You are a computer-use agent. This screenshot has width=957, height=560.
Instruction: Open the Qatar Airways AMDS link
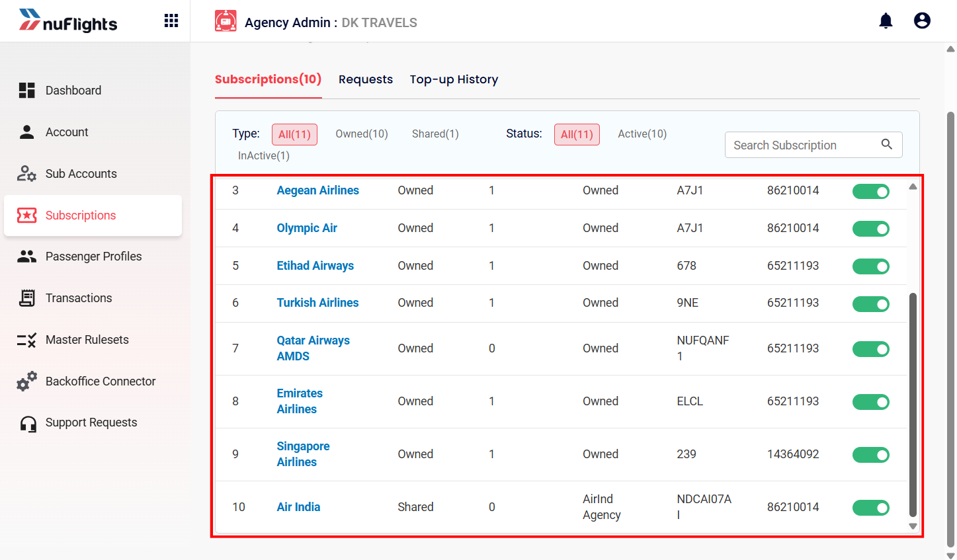[313, 348]
